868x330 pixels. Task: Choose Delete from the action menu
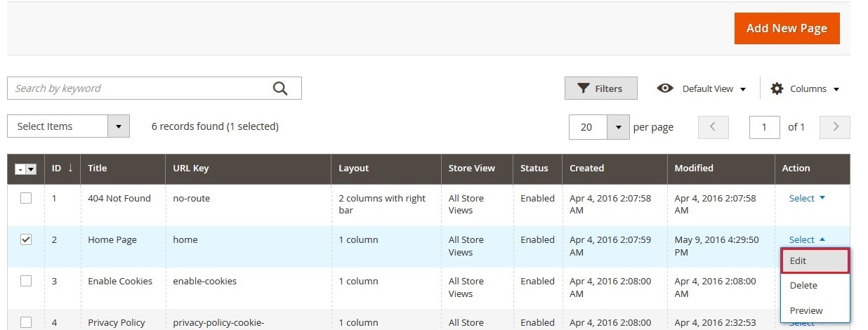pyautogui.click(x=815, y=286)
